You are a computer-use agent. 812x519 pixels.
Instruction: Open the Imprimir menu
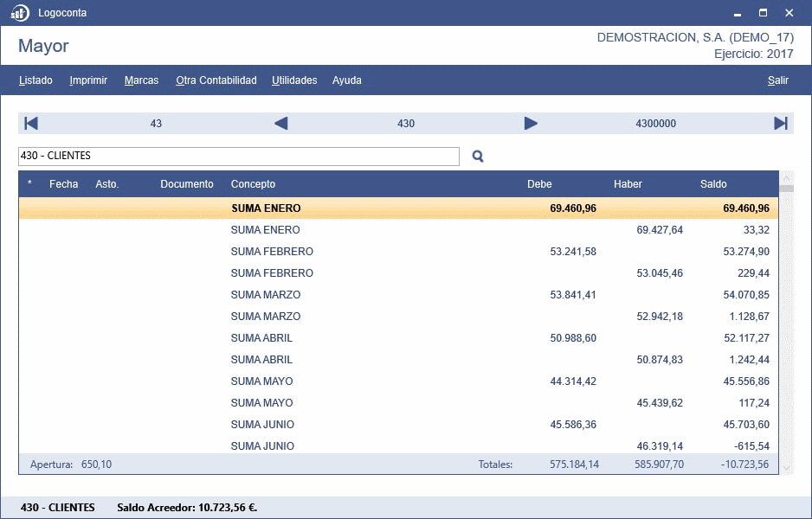[88, 80]
